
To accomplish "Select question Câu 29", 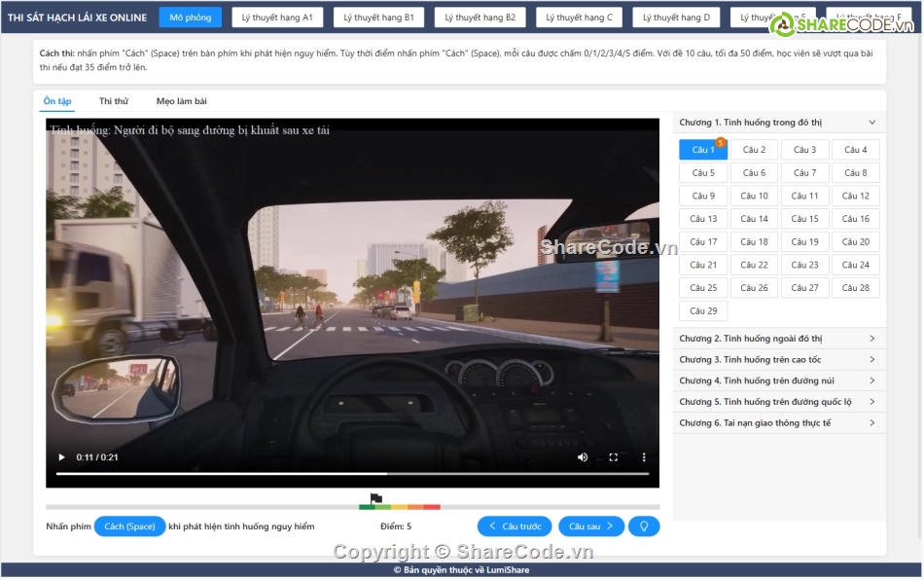I will point(703,311).
